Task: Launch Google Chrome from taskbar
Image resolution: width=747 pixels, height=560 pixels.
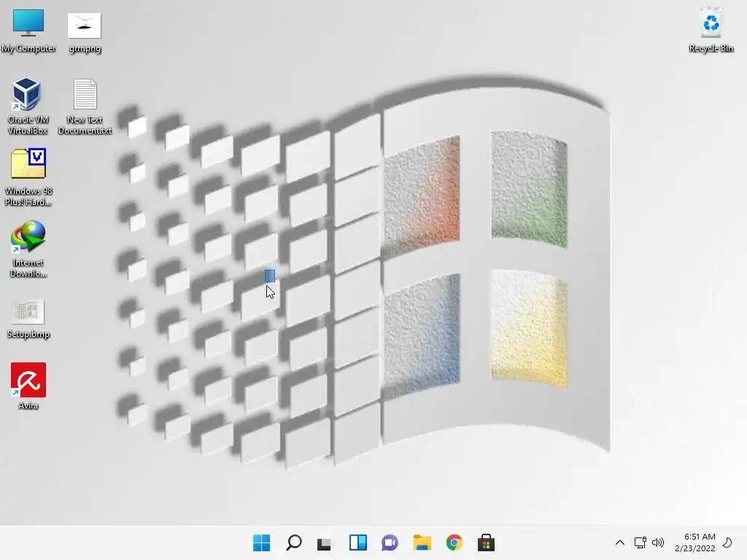Action: tap(454, 542)
